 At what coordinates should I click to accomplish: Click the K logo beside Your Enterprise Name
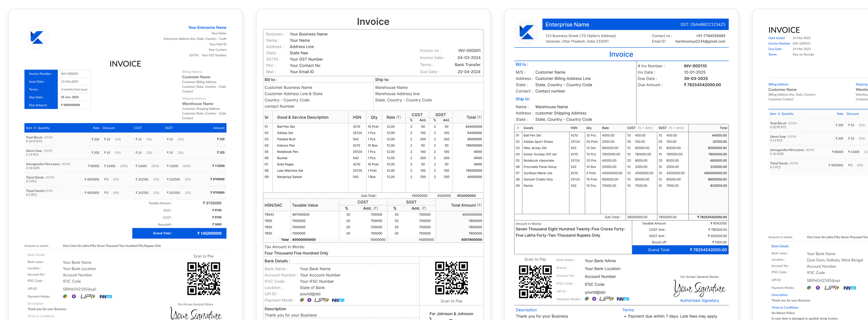click(x=37, y=37)
